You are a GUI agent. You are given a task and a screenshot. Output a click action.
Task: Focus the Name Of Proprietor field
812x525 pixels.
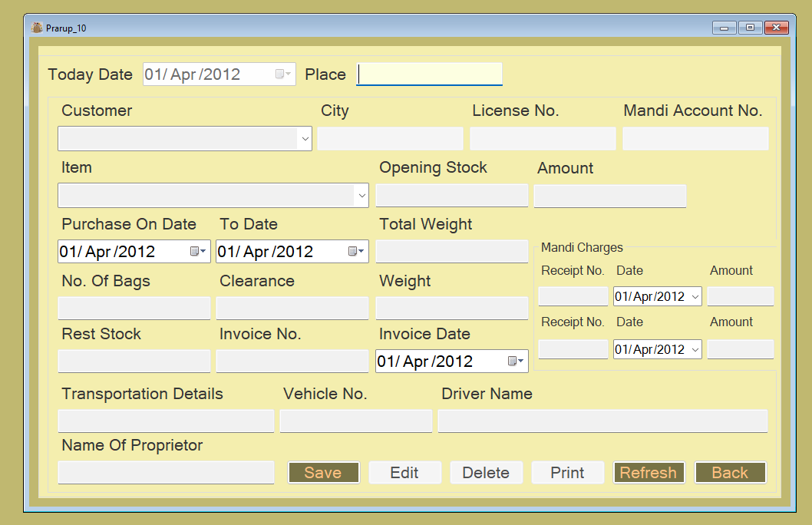point(167,472)
